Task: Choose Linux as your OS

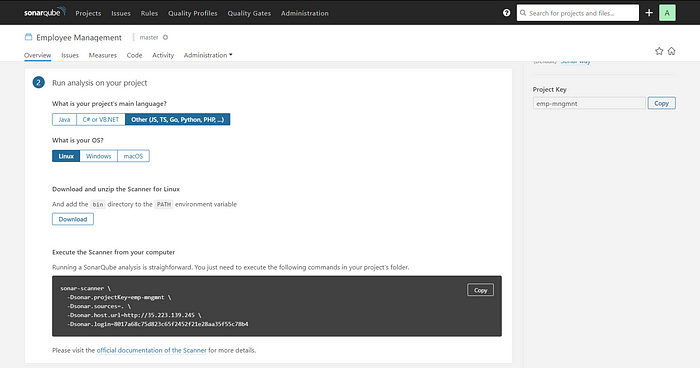Action: point(66,156)
